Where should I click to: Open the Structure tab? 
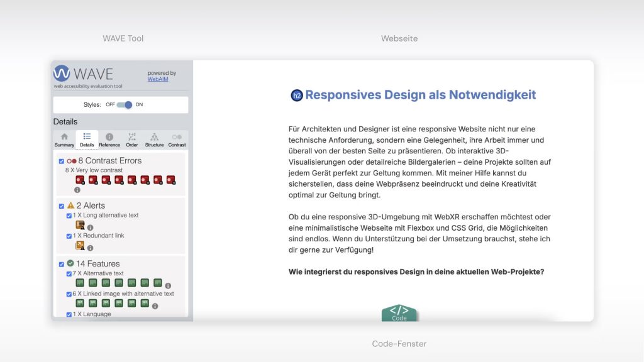pyautogui.click(x=154, y=140)
